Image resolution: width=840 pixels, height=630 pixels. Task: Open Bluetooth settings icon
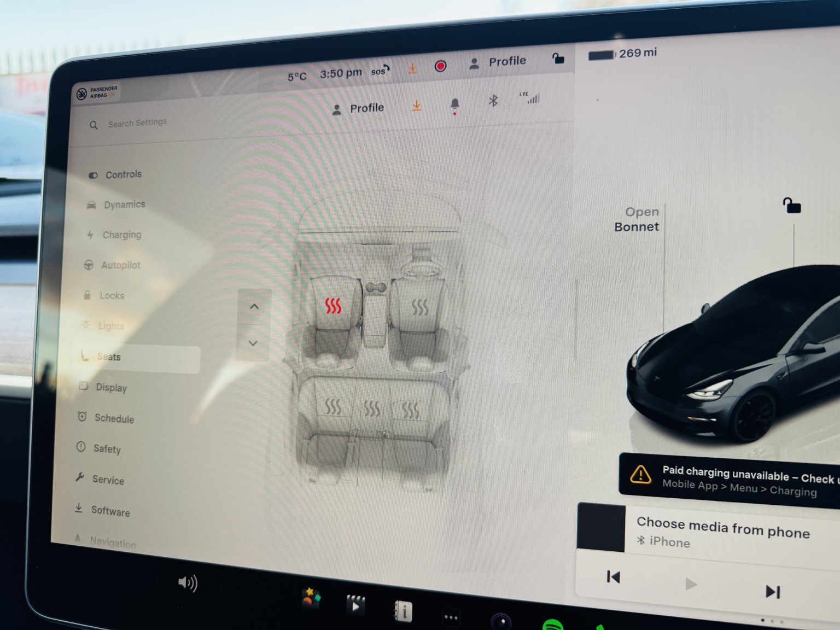(x=493, y=101)
